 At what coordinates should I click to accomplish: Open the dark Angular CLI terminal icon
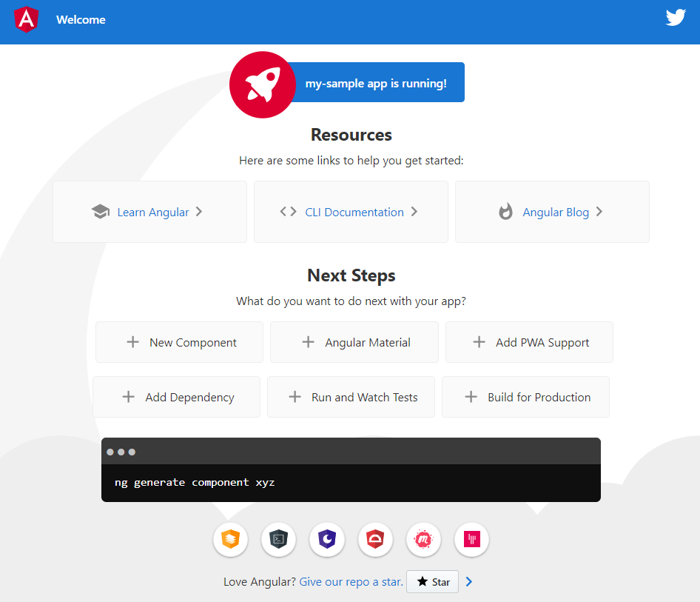click(x=278, y=540)
